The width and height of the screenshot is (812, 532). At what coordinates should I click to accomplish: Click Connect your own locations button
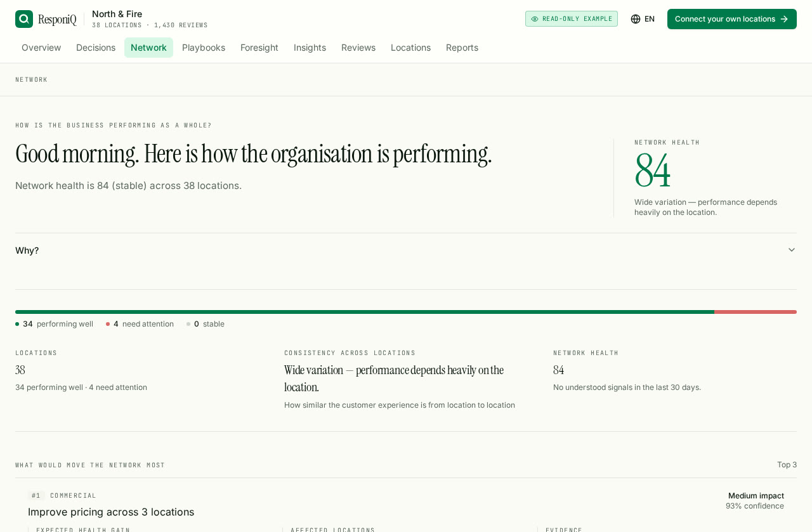click(x=732, y=19)
